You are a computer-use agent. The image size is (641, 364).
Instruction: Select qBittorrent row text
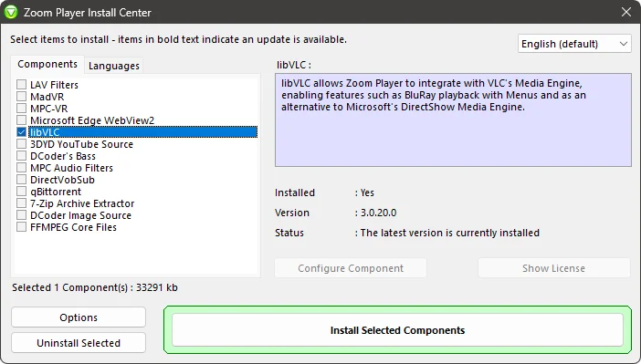tap(56, 192)
